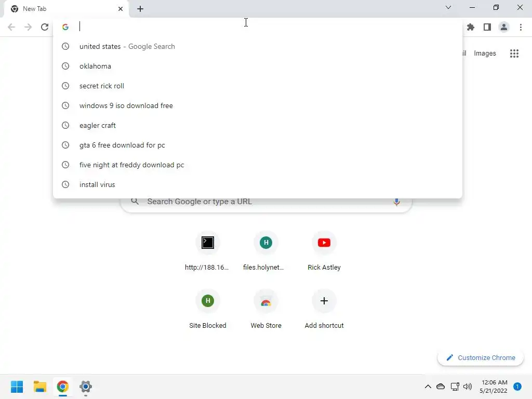Image resolution: width=532 pixels, height=399 pixels.
Task: Open the Site Blocked shortcut
Action: pos(207,310)
